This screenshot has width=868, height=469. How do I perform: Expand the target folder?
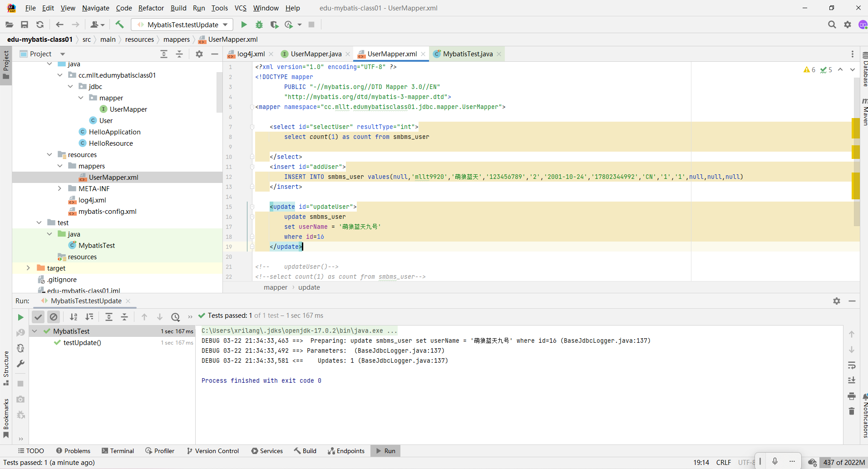click(x=28, y=268)
